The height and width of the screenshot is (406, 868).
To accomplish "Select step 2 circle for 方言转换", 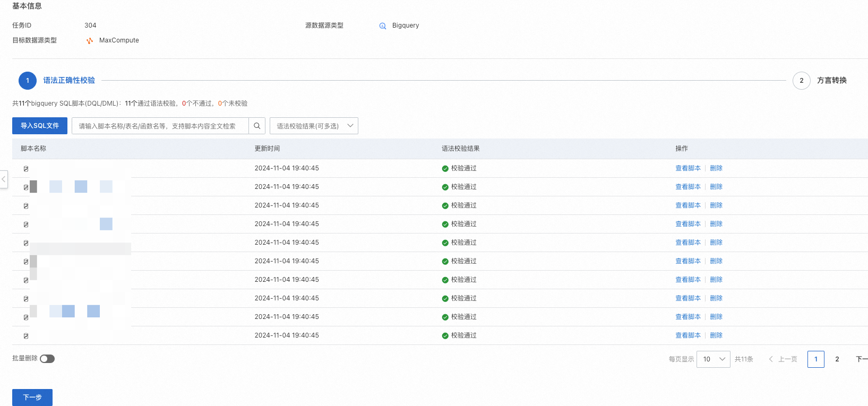I will 802,81.
